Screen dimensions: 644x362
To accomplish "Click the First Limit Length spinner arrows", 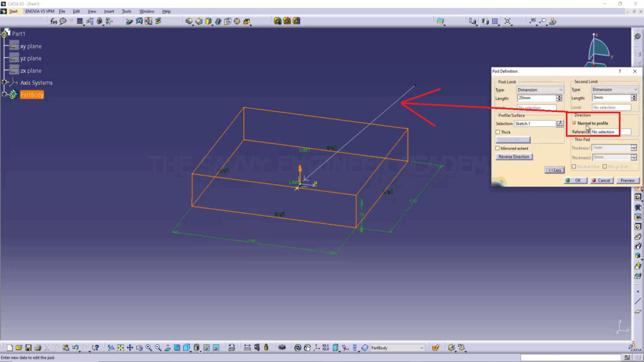I will tap(559, 98).
